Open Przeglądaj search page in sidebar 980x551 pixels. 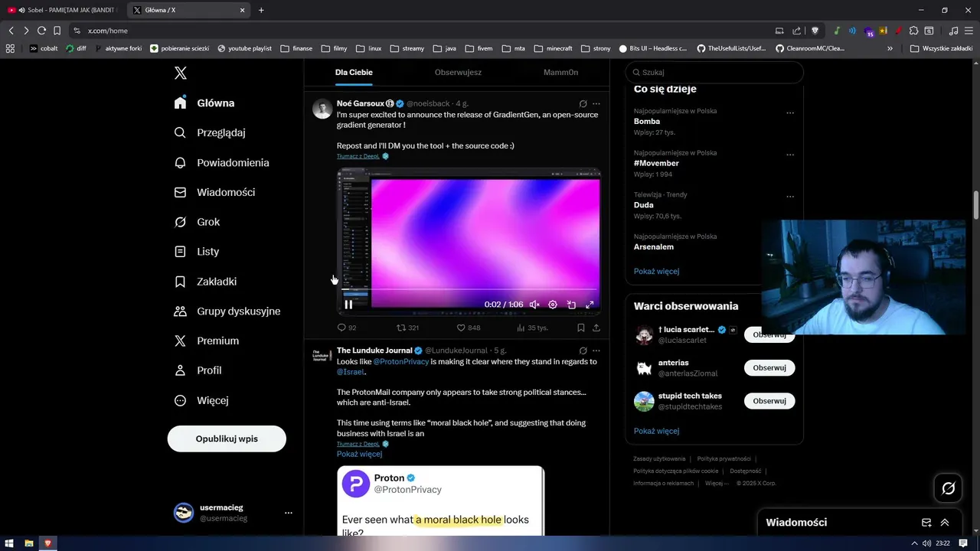click(x=210, y=132)
